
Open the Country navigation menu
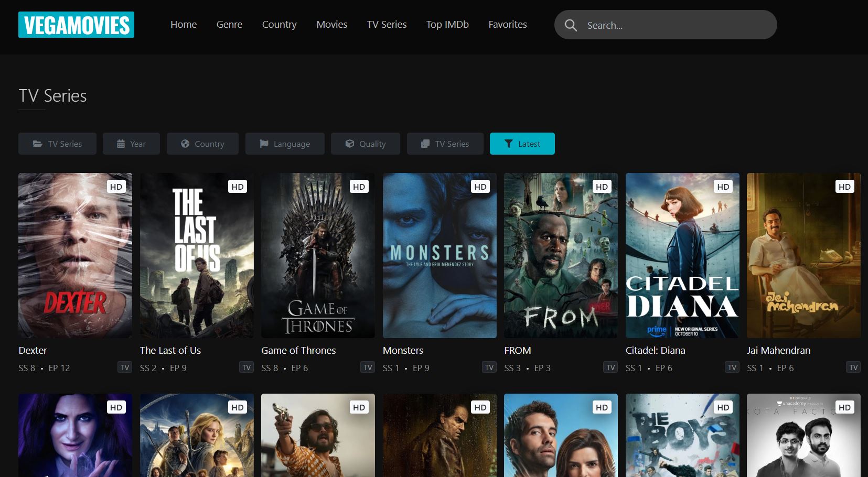coord(280,25)
